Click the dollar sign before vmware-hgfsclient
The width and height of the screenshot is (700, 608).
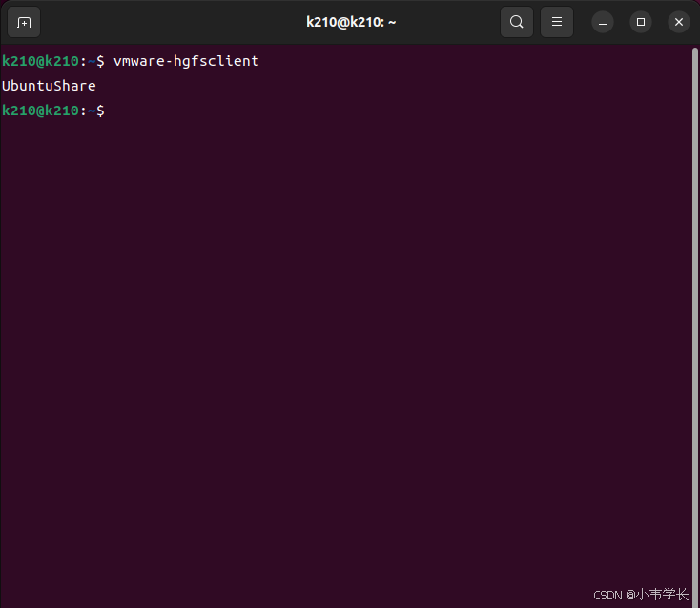point(100,61)
